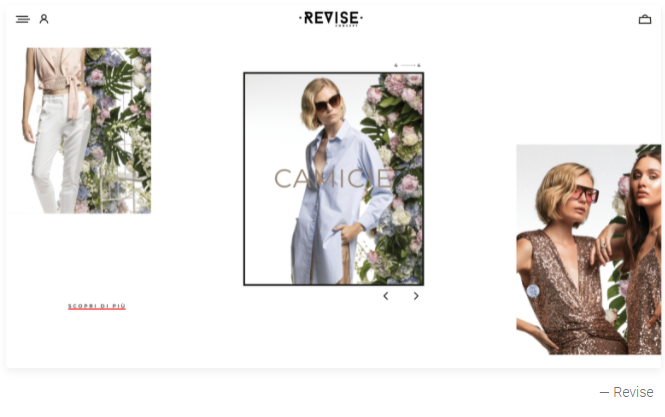Open the shopping bag cart
The image size is (665, 417).
pyautogui.click(x=645, y=20)
